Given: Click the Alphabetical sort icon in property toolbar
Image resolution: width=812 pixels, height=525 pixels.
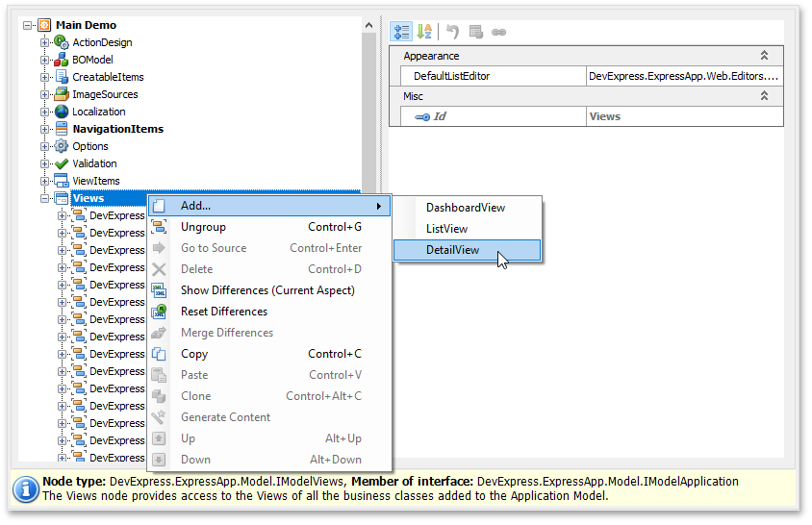Looking at the screenshot, I should tap(424, 32).
